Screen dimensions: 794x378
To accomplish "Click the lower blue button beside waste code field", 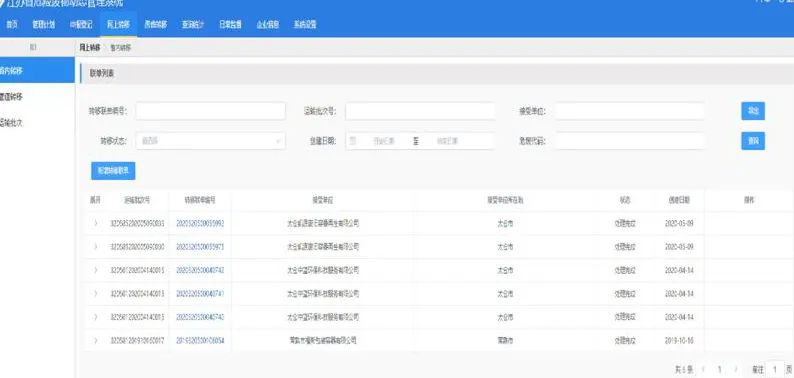I will [x=753, y=141].
